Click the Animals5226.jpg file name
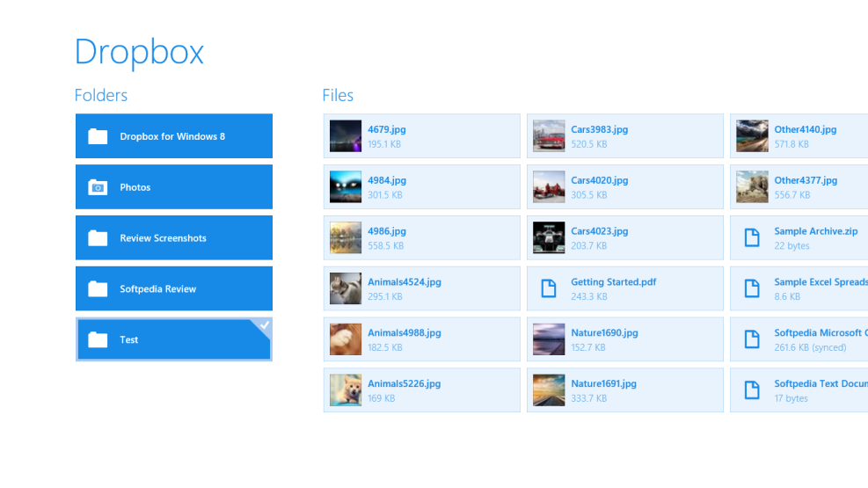Screen dimensions: 868x488 [x=405, y=384]
